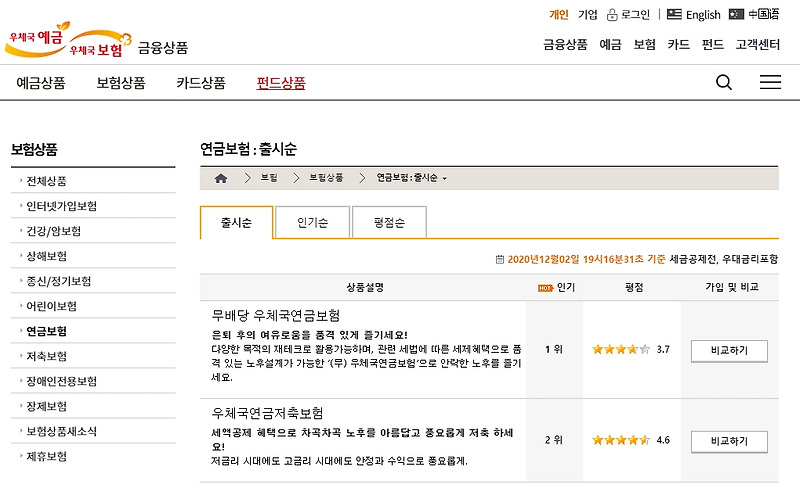Screen dimensions: 800x488
Task: Select 저축보험 in the sidebar
Action: pyautogui.click(x=46, y=356)
